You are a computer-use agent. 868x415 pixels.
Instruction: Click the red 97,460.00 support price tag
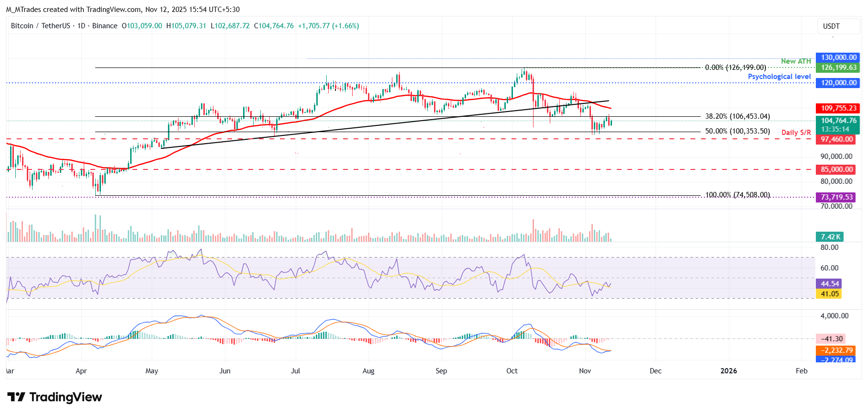tap(836, 139)
